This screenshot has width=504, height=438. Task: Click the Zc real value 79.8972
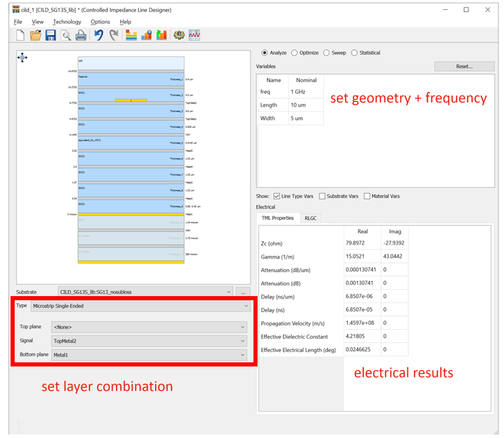coord(362,243)
